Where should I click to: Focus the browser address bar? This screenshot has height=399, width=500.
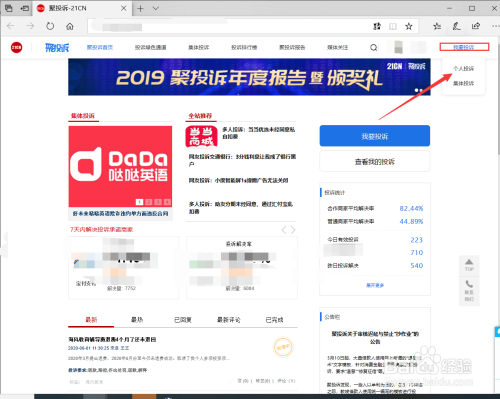click(x=230, y=26)
